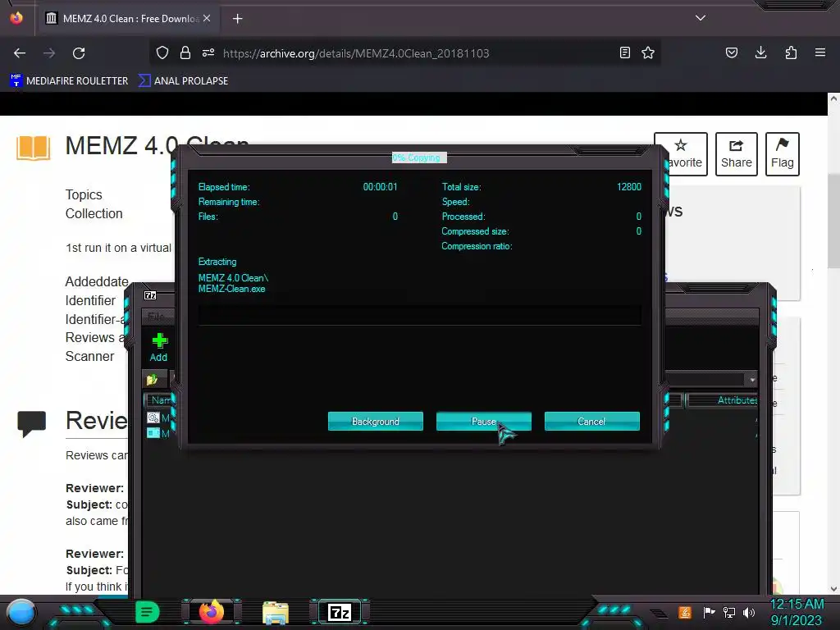Open tracking protection shield icon

[x=162, y=52]
